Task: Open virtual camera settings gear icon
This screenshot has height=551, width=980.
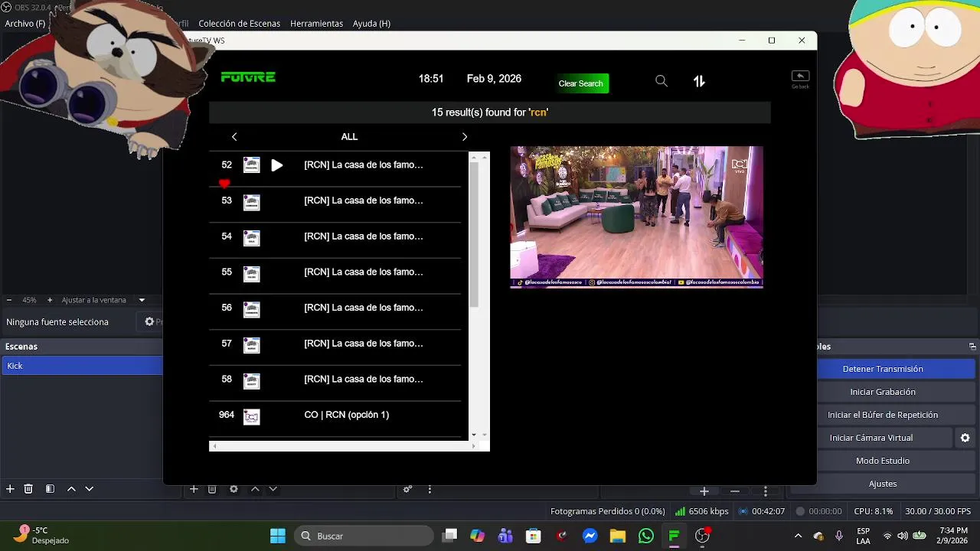Action: (x=965, y=438)
